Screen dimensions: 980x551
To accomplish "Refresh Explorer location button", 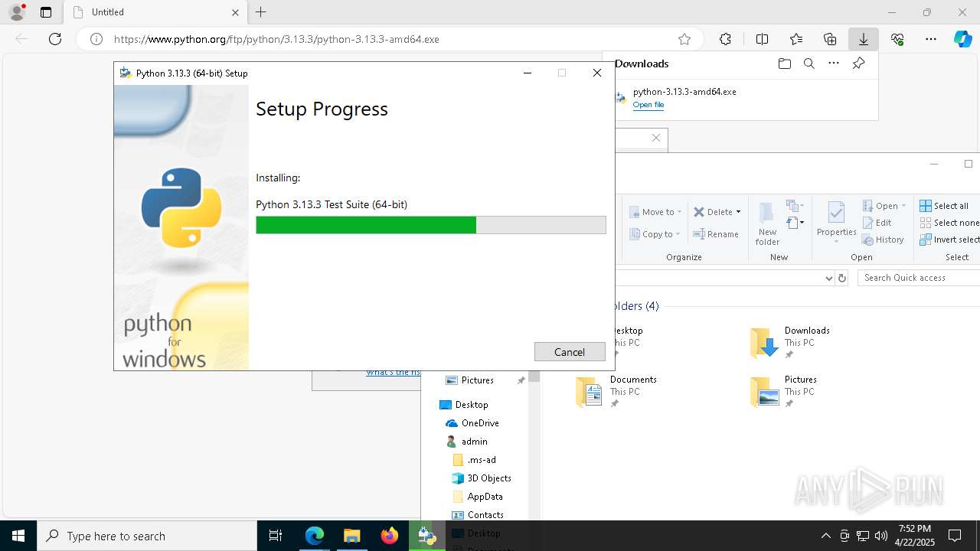I will pyautogui.click(x=842, y=279).
